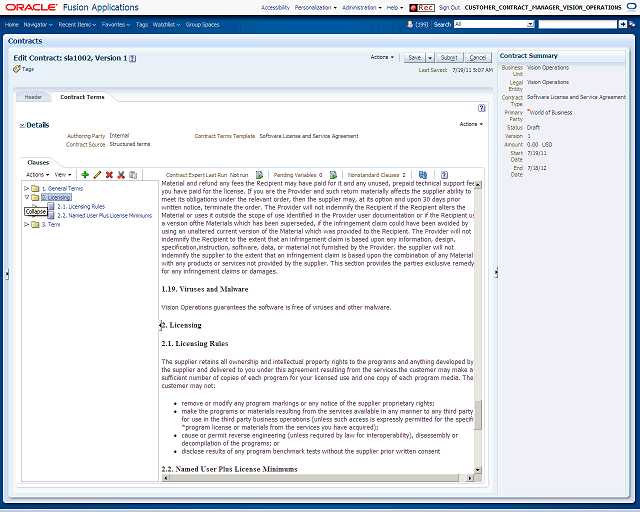
Task: Run Contract Expert icon beside Not run
Action: (x=259, y=175)
